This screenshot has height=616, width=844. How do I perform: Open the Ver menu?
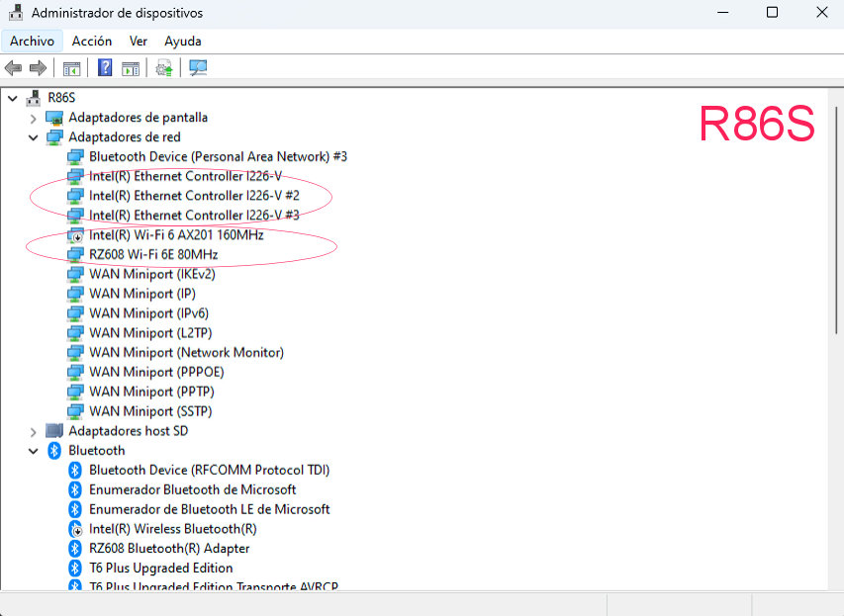139,42
